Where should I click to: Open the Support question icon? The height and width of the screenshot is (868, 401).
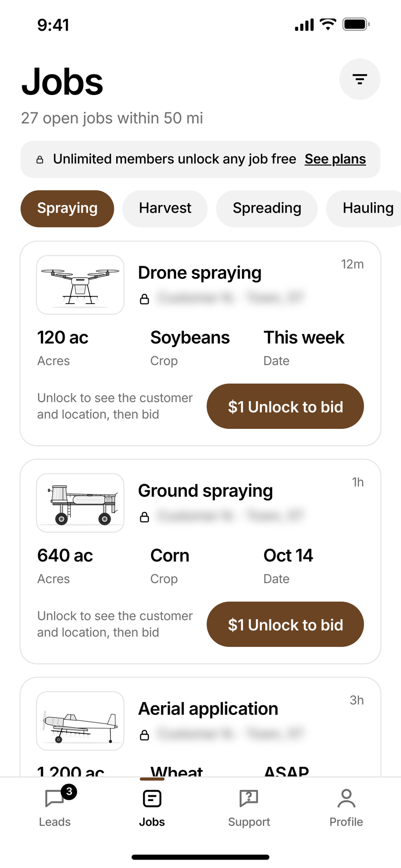[x=249, y=798]
